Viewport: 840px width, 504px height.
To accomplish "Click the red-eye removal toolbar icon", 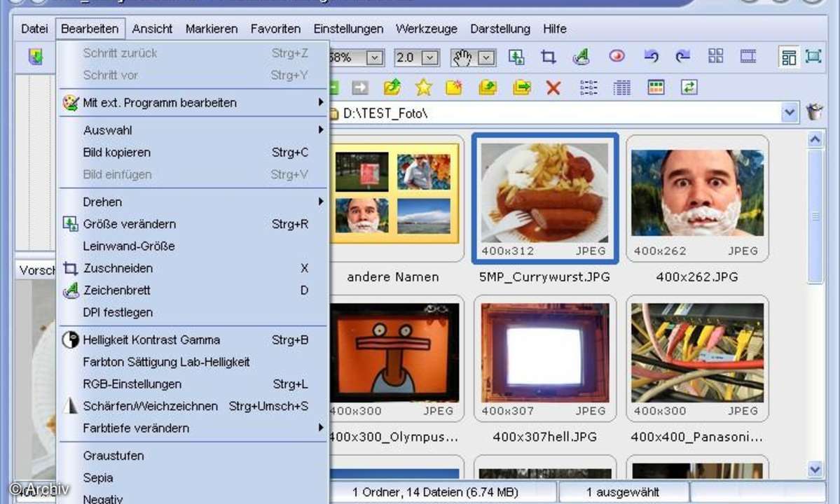I will coord(617,57).
